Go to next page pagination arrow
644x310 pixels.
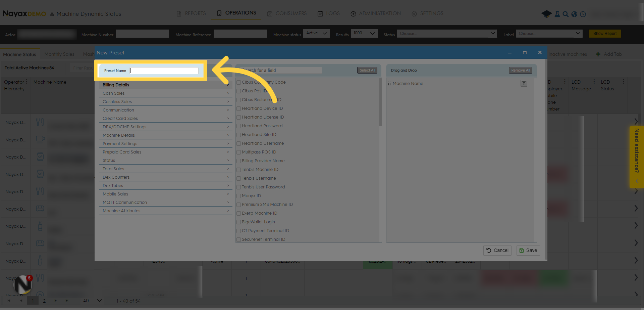click(x=55, y=301)
